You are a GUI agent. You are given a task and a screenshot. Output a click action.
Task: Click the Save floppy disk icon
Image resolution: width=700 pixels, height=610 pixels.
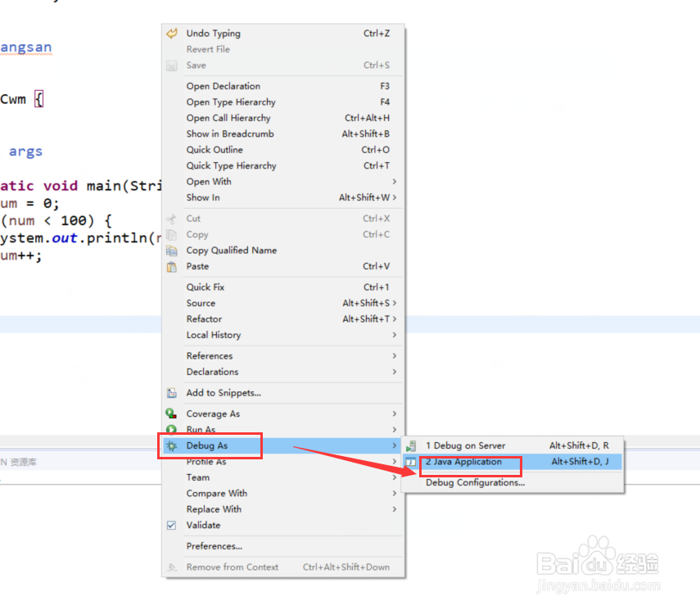point(171,66)
